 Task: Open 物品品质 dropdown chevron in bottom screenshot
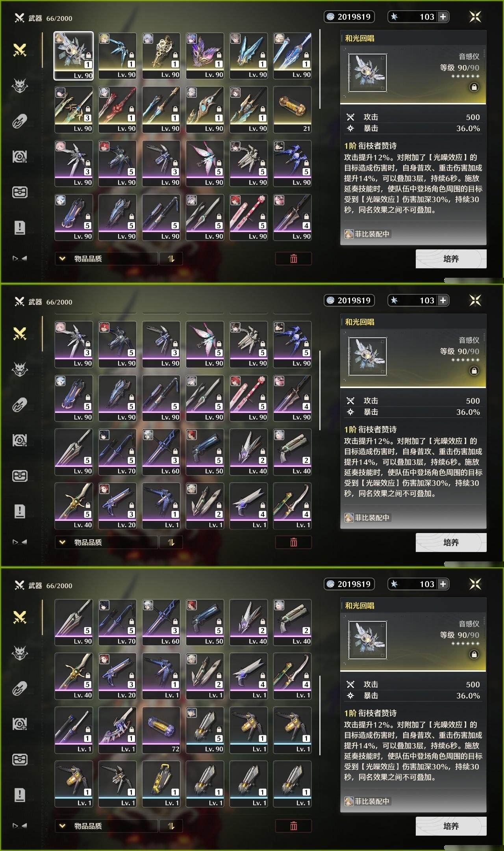click(x=62, y=826)
